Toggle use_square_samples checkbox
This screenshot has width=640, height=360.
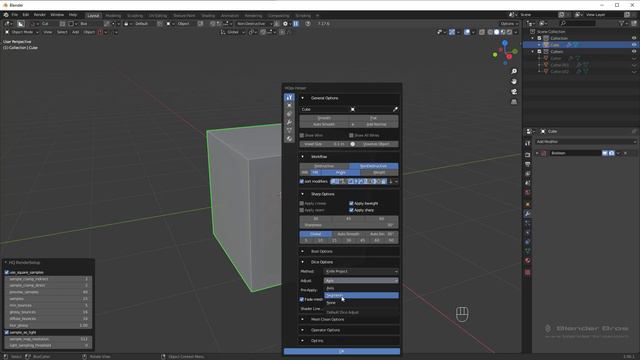pyautogui.click(x=7, y=272)
